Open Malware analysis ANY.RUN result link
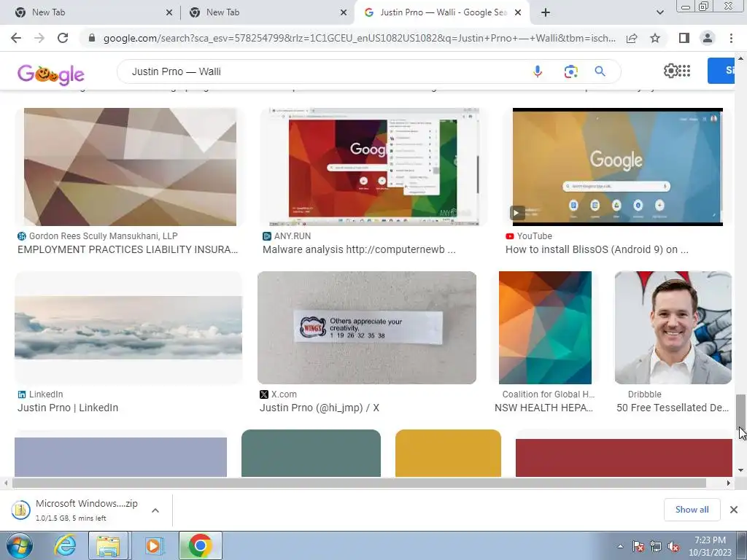 (x=359, y=249)
